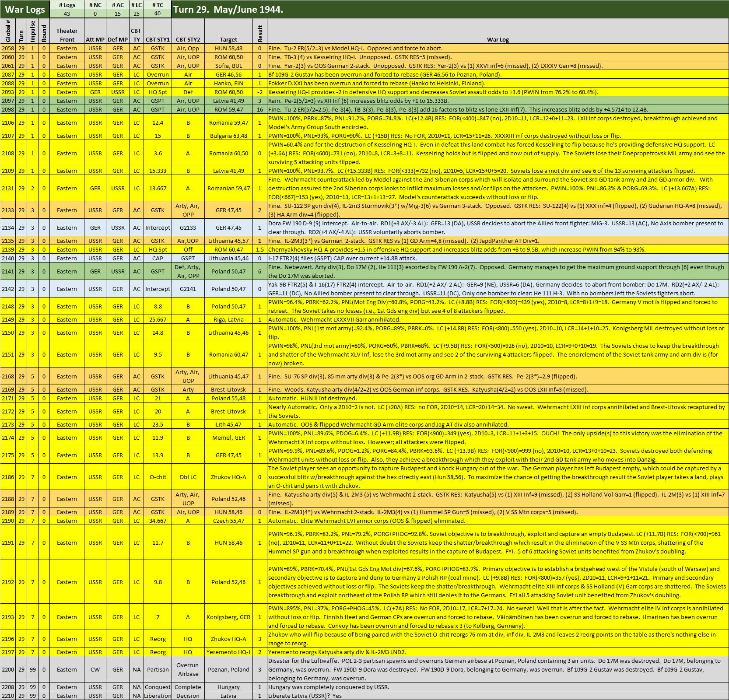
Task: Click the 23.5 odds cell in row 2173
Action: (x=158, y=424)
